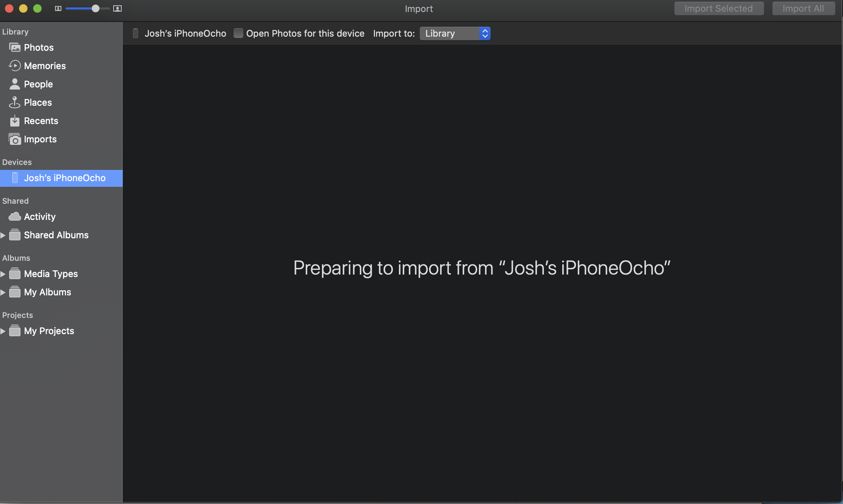
Task: Open Recents via its download icon
Action: click(14, 121)
